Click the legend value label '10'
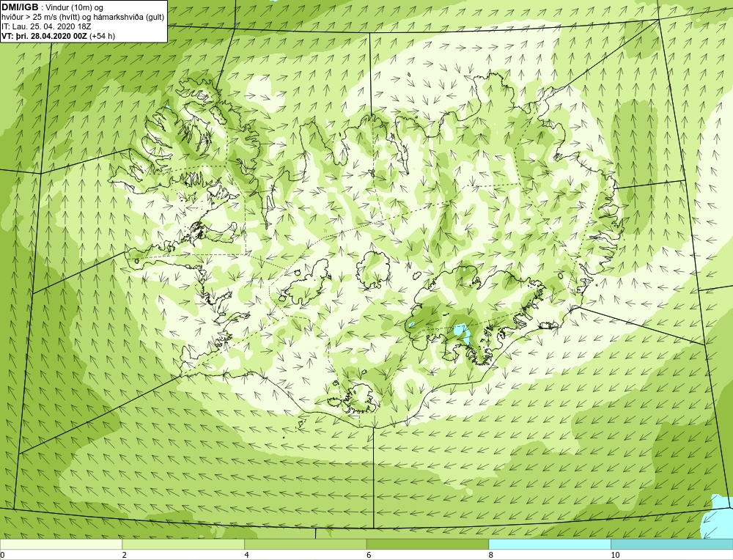 coord(615,555)
